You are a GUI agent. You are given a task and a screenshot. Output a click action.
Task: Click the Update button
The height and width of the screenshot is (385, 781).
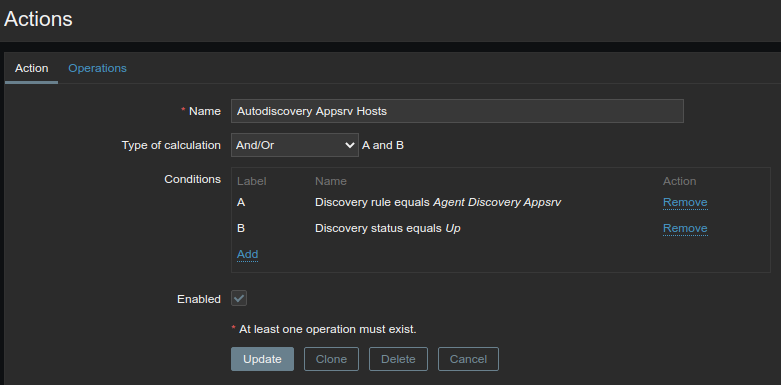(x=262, y=359)
